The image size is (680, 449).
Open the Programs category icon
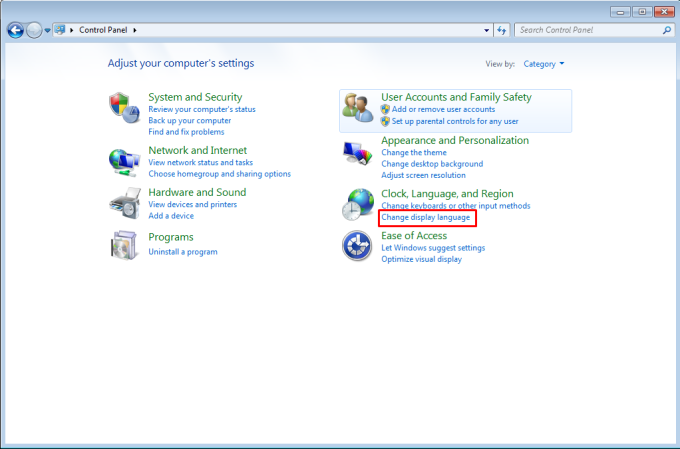(122, 244)
